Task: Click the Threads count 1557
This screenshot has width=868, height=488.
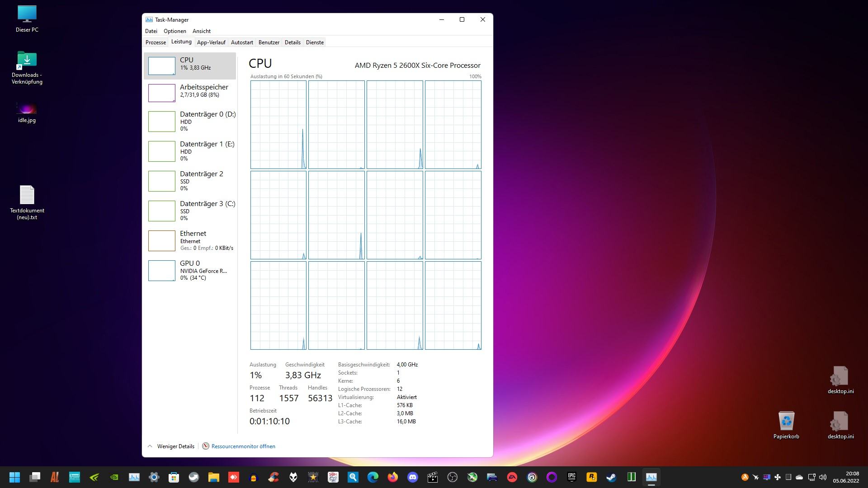Action: point(289,399)
